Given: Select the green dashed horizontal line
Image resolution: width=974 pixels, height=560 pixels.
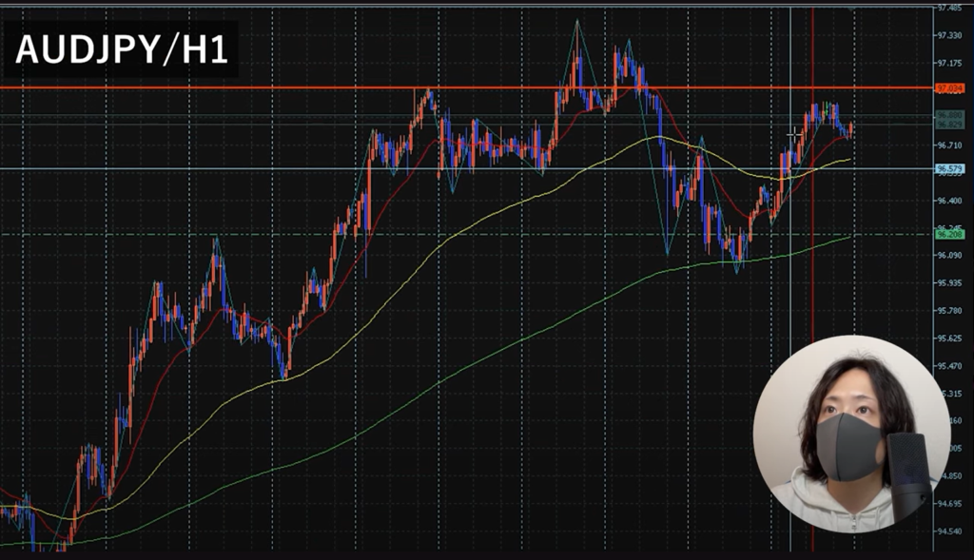Looking at the screenshot, I should [466, 234].
